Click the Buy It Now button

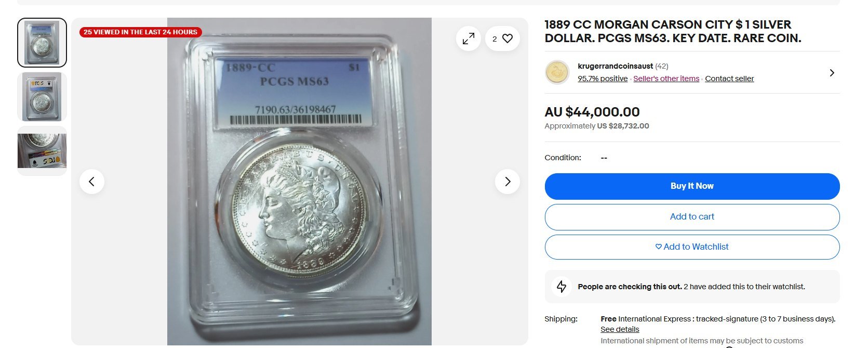[x=692, y=186]
